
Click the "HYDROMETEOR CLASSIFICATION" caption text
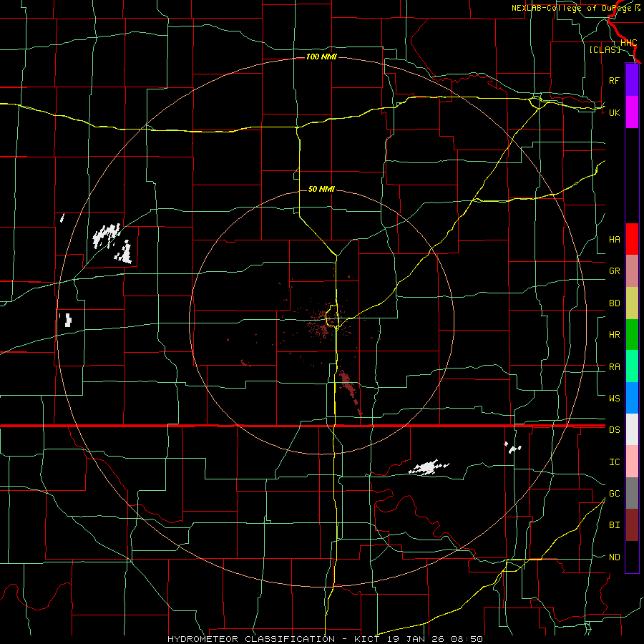click(x=251, y=639)
